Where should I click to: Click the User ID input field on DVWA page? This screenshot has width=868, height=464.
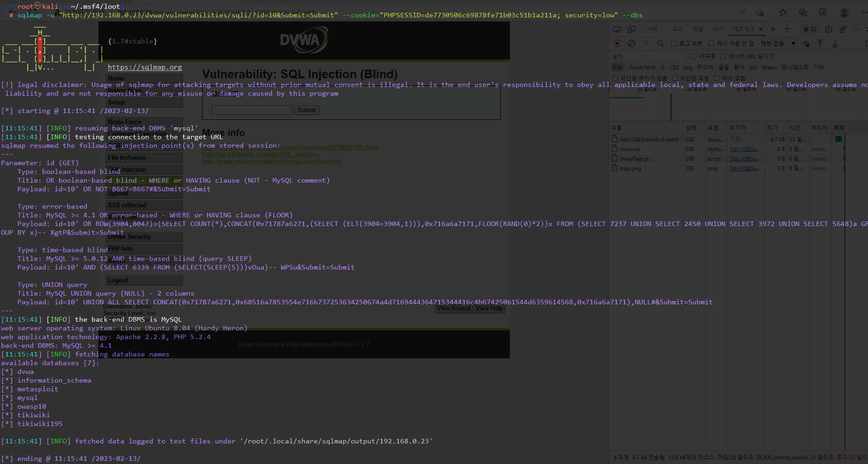click(x=252, y=110)
